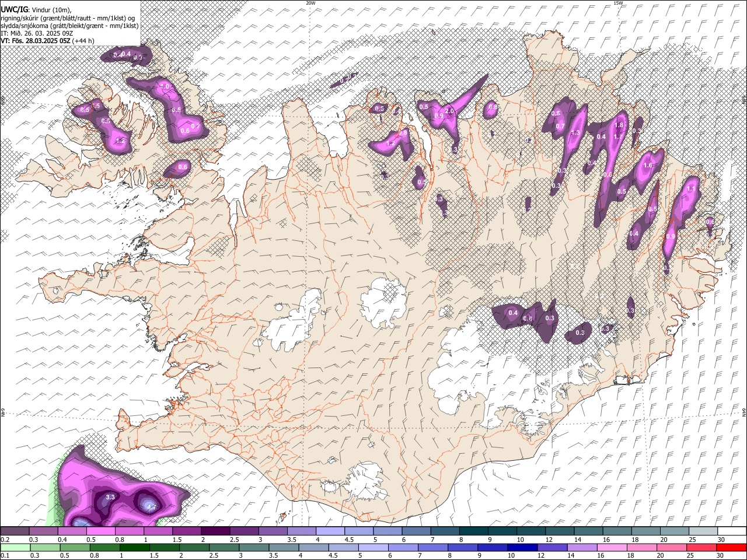Click the 'VT: Fös. 28.03.2025 05Z (+44 h)' valid time
The height and width of the screenshot is (560, 747).
[x=47, y=41]
